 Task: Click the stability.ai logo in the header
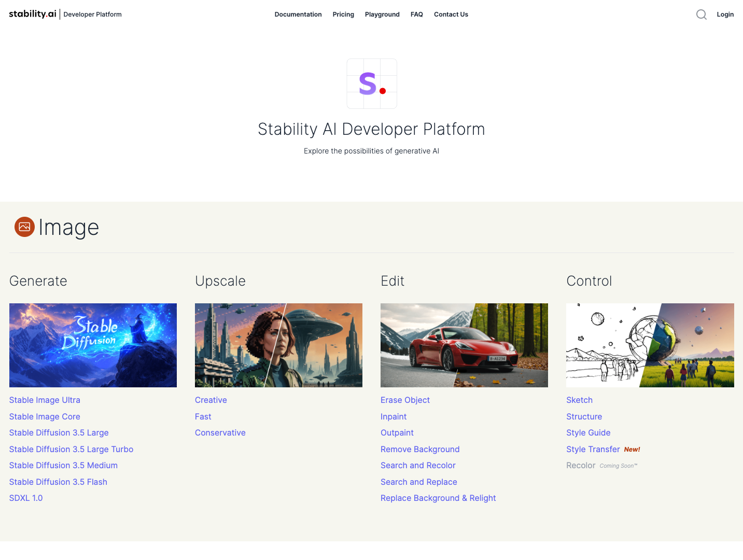32,14
